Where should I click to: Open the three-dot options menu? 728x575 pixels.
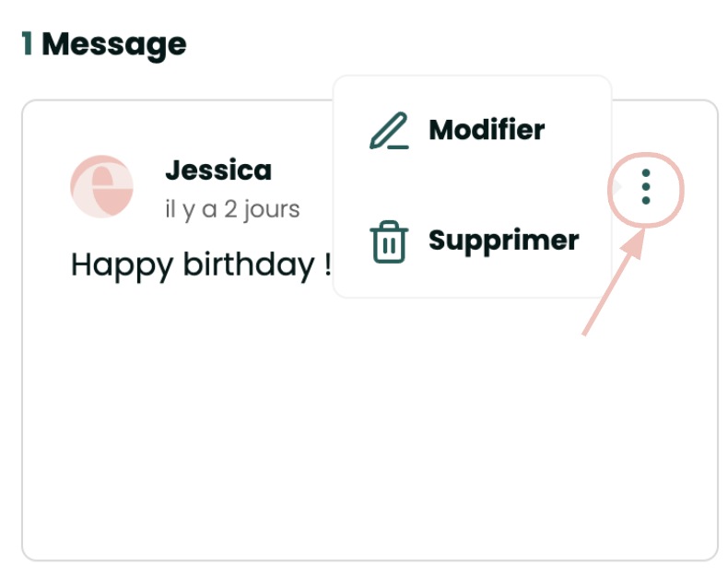pyautogui.click(x=646, y=187)
